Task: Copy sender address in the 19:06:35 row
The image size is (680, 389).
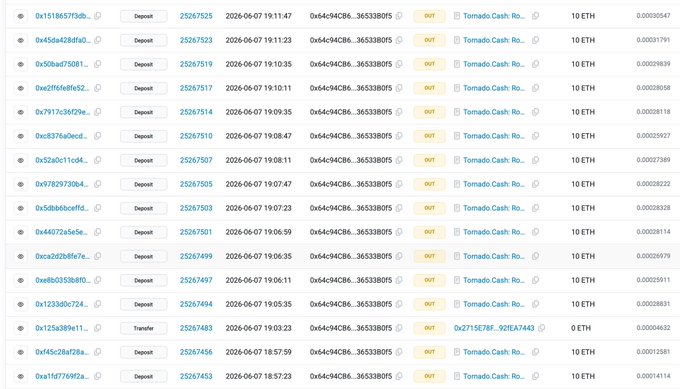Action: point(399,256)
